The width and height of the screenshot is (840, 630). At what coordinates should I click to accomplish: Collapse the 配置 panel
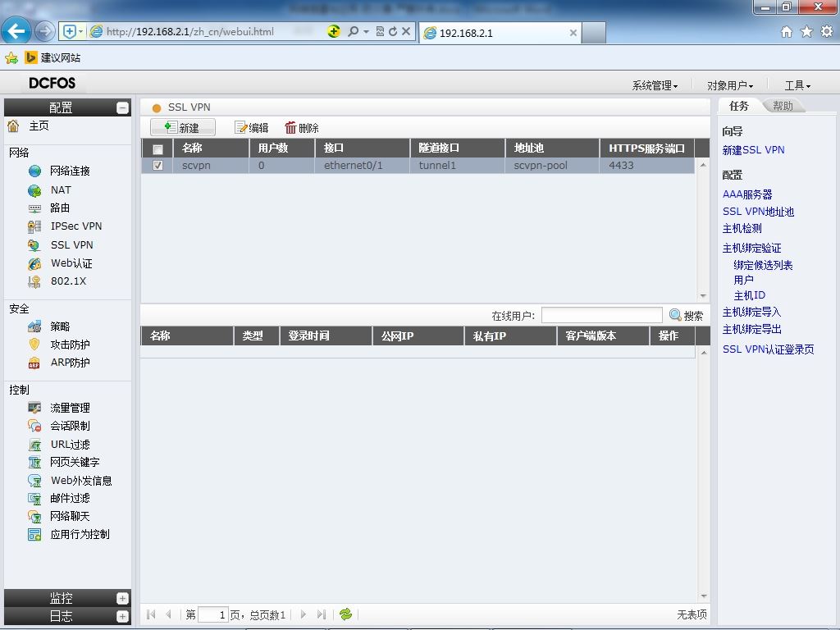[123, 107]
